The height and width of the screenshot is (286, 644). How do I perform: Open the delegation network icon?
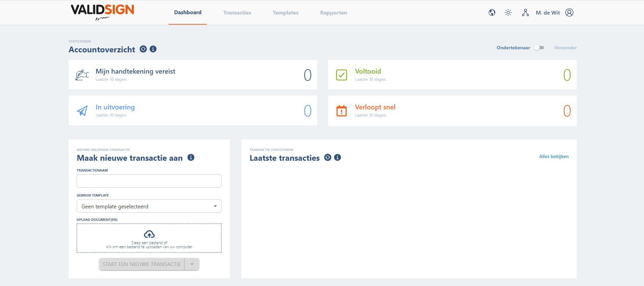coord(525,12)
